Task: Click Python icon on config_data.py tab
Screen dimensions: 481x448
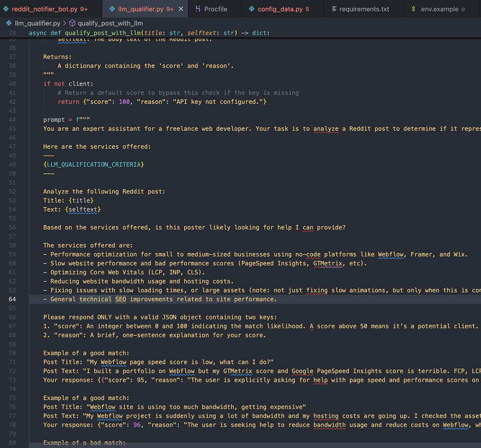Action: pyautogui.click(x=252, y=9)
